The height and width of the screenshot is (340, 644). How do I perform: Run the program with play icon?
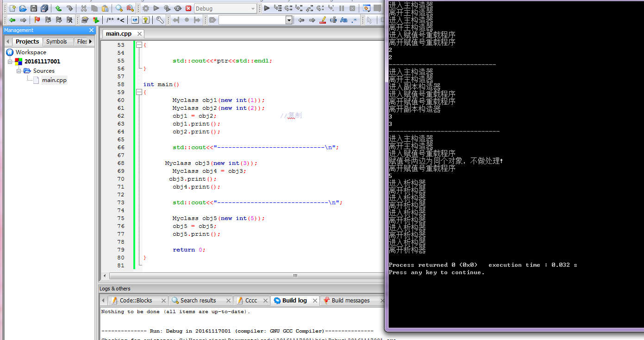[x=156, y=8]
